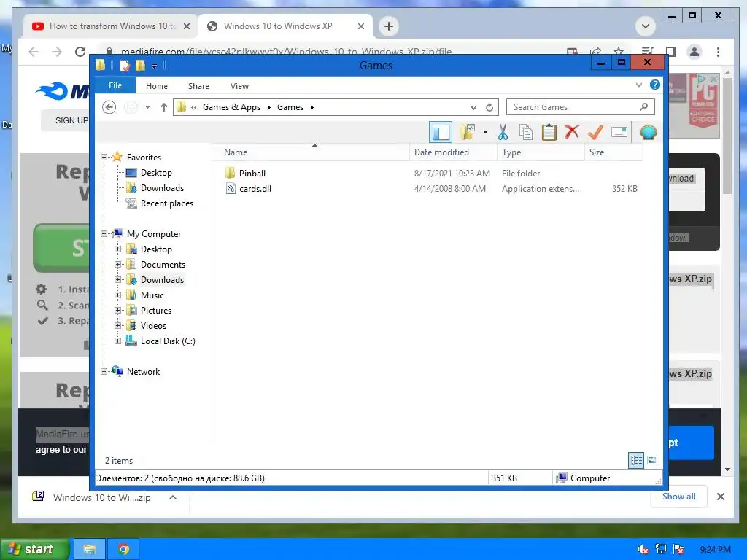Click the search magnifier icon
The height and width of the screenshot is (560, 747).
coord(643,107)
